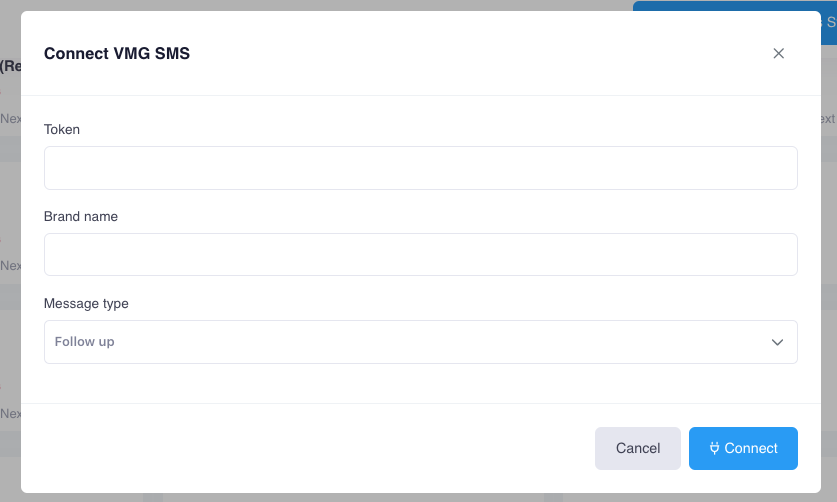Click the empty dialog footer left of Cancel
The height and width of the screenshot is (502, 837).
coord(300,448)
